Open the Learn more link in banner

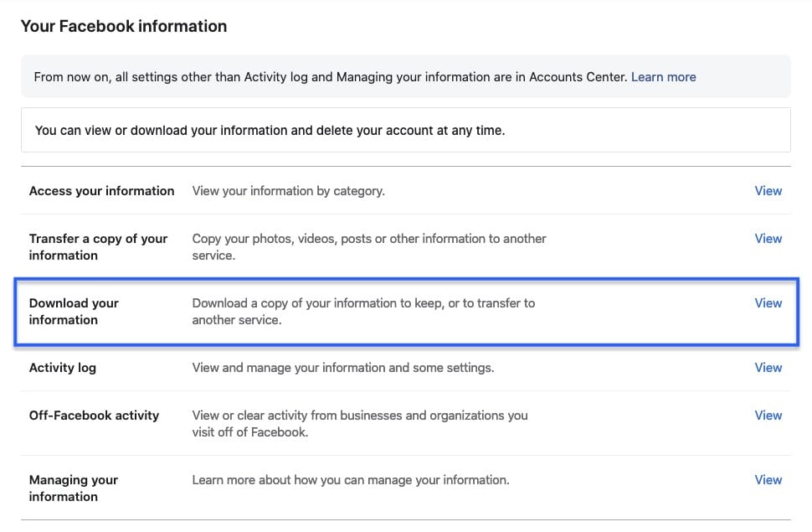(663, 77)
